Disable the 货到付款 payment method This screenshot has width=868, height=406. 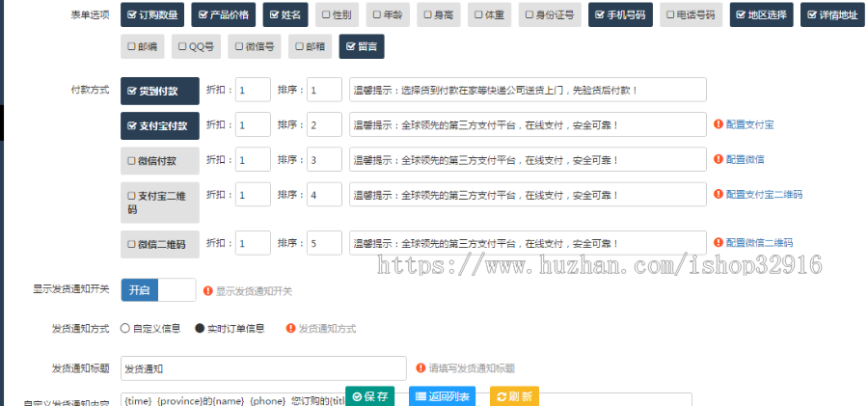[159, 91]
